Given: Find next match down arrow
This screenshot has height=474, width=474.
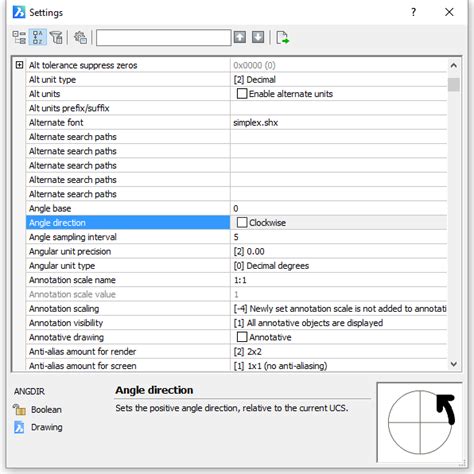Looking at the screenshot, I should pos(258,37).
